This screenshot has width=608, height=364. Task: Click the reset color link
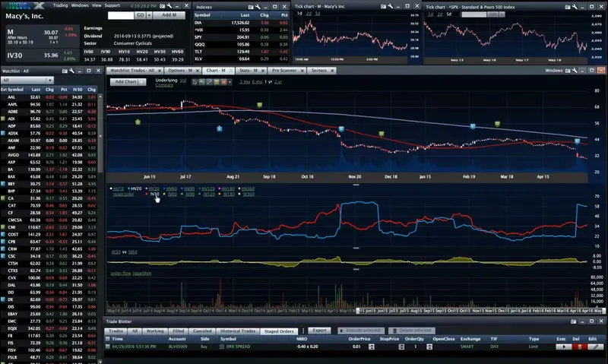click(123, 195)
